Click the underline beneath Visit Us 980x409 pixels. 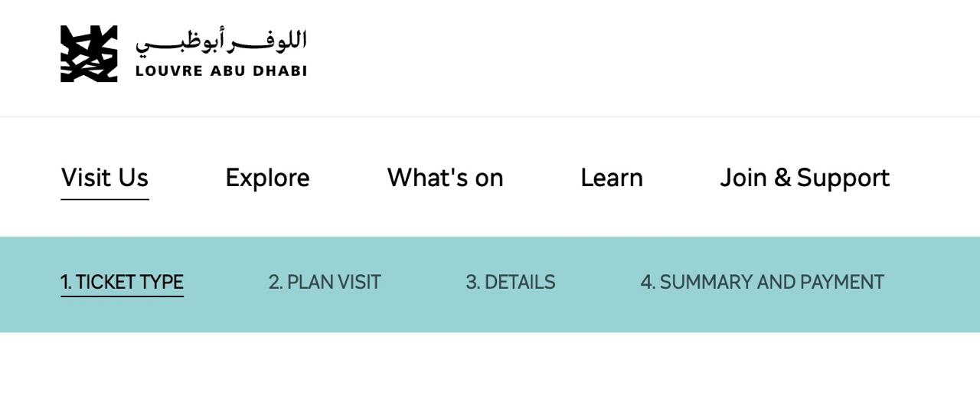pyautogui.click(x=105, y=199)
